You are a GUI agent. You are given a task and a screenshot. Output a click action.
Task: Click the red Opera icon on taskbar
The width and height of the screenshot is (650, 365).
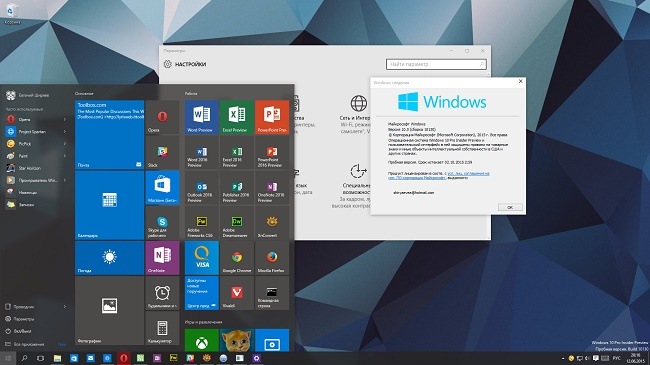[x=124, y=358]
